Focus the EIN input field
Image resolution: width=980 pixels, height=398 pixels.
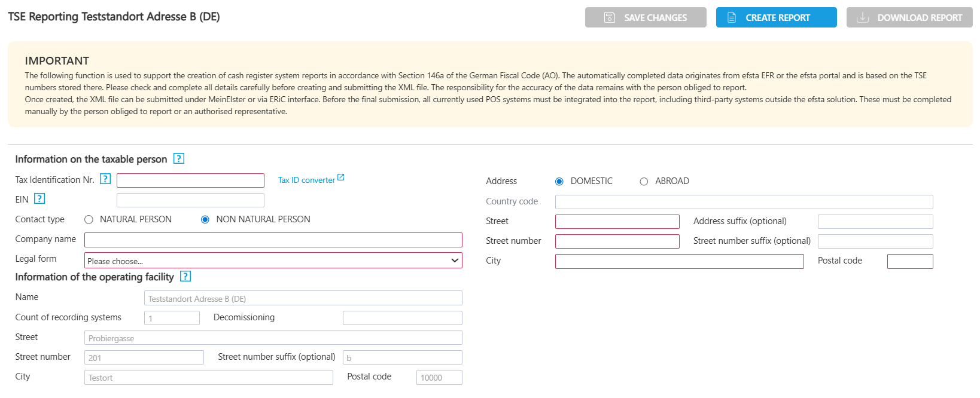190,200
